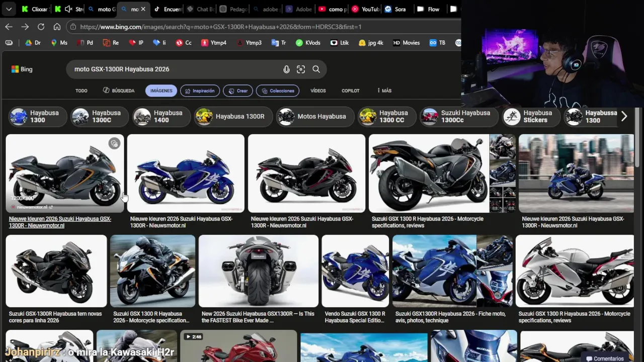Select the Hayabusa 1300 CC chip

(387, 117)
